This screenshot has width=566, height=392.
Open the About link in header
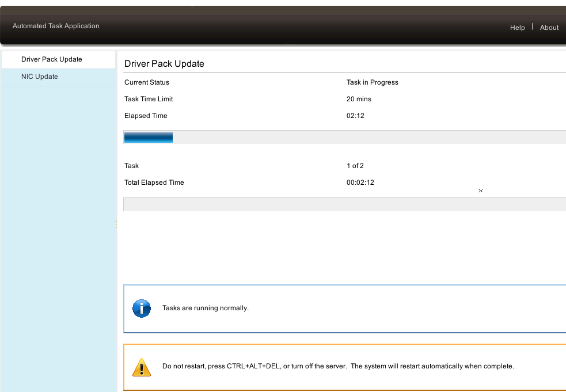click(x=549, y=28)
